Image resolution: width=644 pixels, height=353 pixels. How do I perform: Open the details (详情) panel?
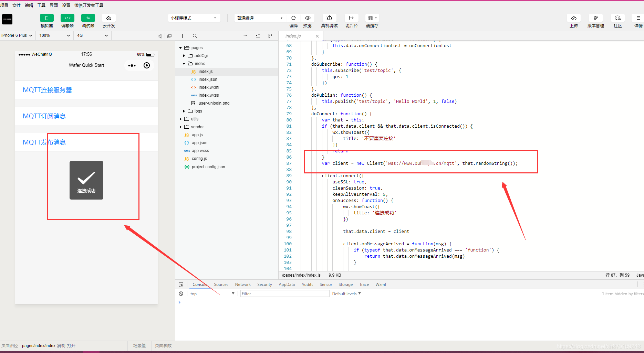coord(638,18)
